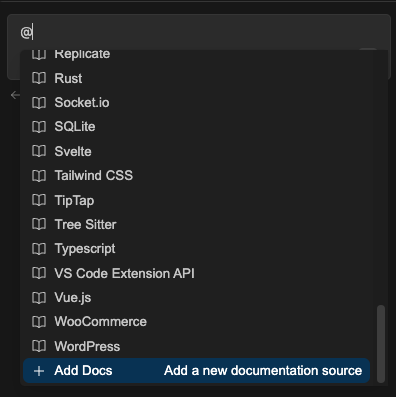
Task: Select Socket.io documentation
Action: tap(197, 103)
